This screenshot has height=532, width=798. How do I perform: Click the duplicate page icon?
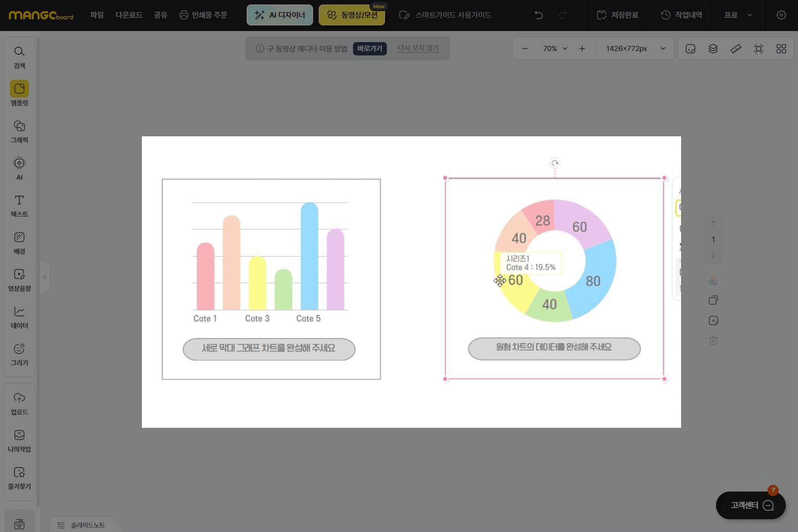click(713, 300)
